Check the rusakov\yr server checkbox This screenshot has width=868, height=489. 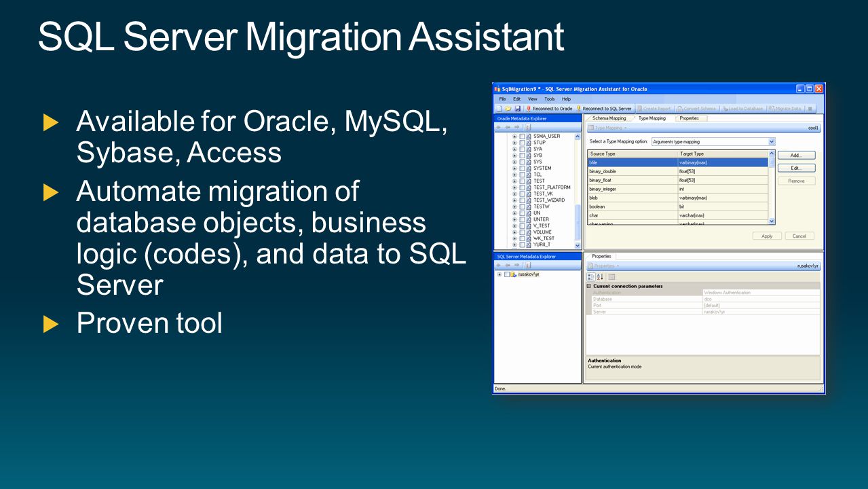coord(506,274)
